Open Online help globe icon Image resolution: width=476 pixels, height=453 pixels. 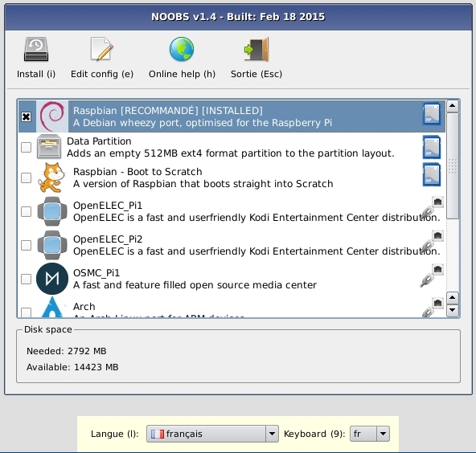182,49
